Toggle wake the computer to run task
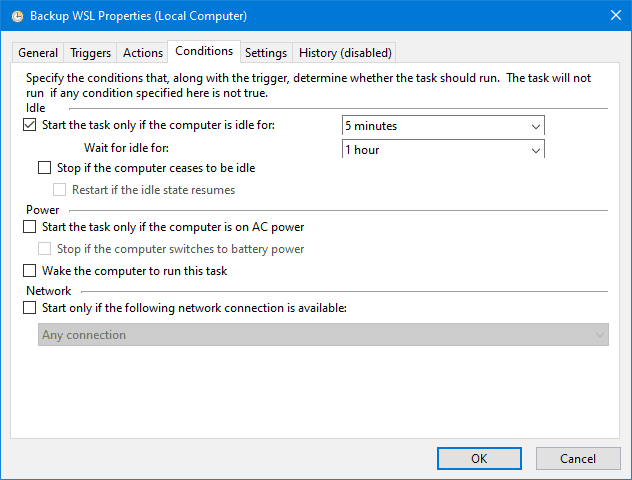This screenshot has height=480, width=632. coord(29,271)
